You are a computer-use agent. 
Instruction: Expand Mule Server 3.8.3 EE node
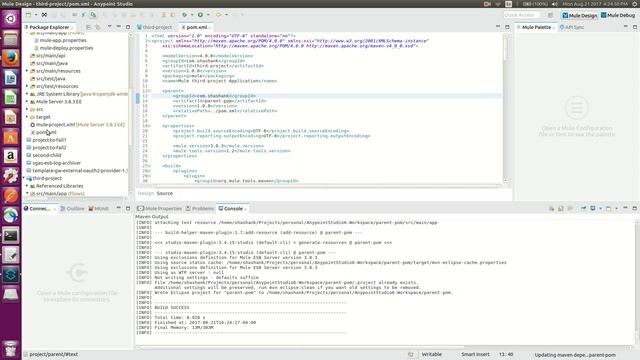(27, 101)
